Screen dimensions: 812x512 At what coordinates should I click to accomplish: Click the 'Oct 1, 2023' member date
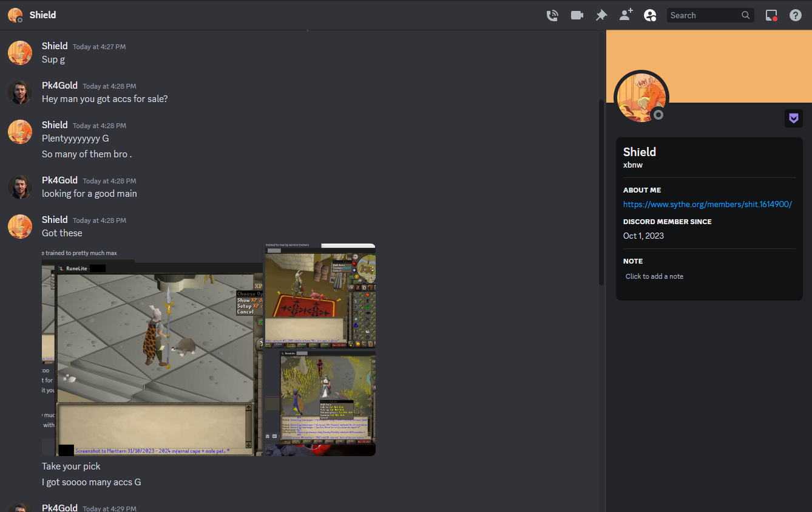click(643, 236)
